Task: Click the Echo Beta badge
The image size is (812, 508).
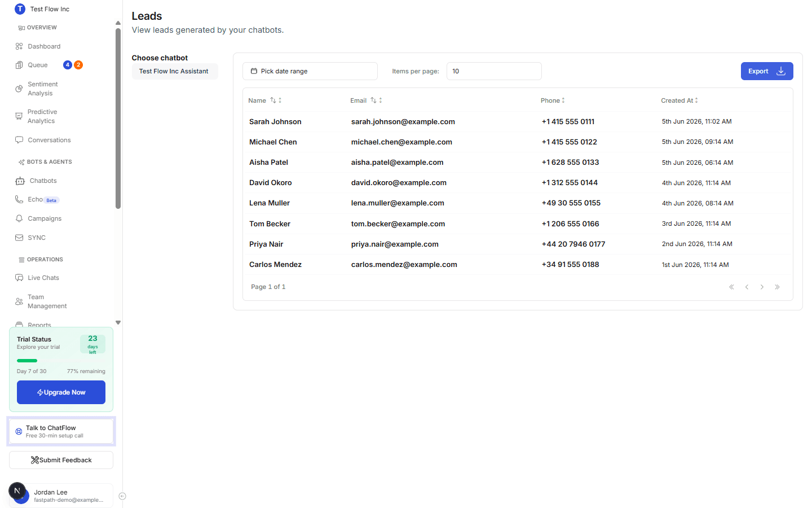Action: click(51, 200)
